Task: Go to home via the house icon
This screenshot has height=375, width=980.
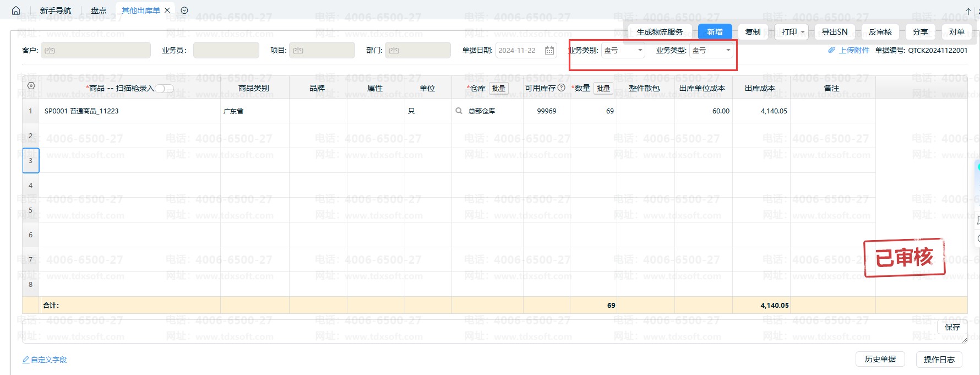Action: pyautogui.click(x=16, y=10)
